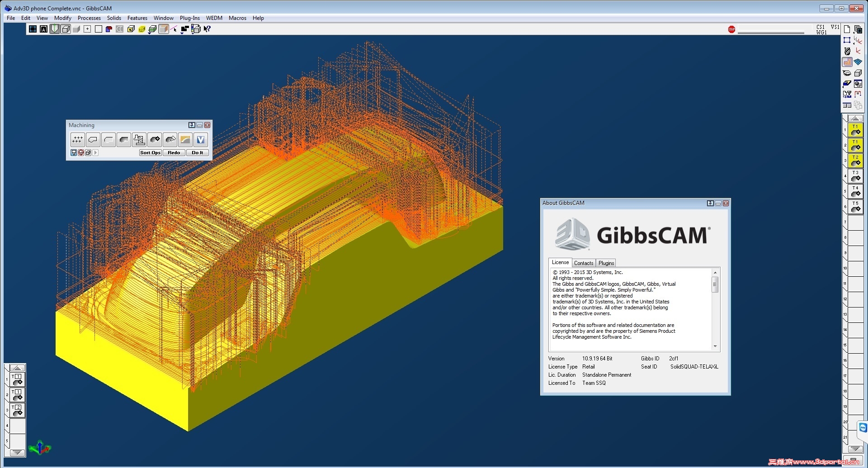Select the contour process icon in Machining palette
868x468 pixels.
point(93,140)
